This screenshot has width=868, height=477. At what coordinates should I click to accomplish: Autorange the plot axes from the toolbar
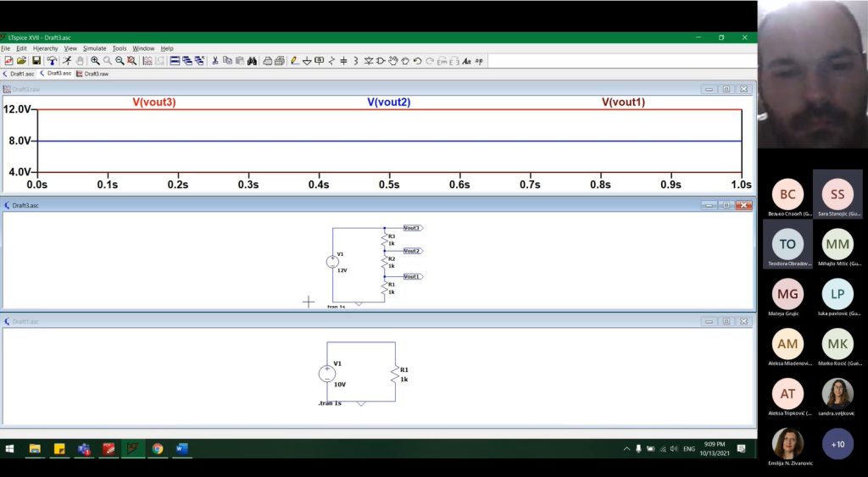pos(147,61)
